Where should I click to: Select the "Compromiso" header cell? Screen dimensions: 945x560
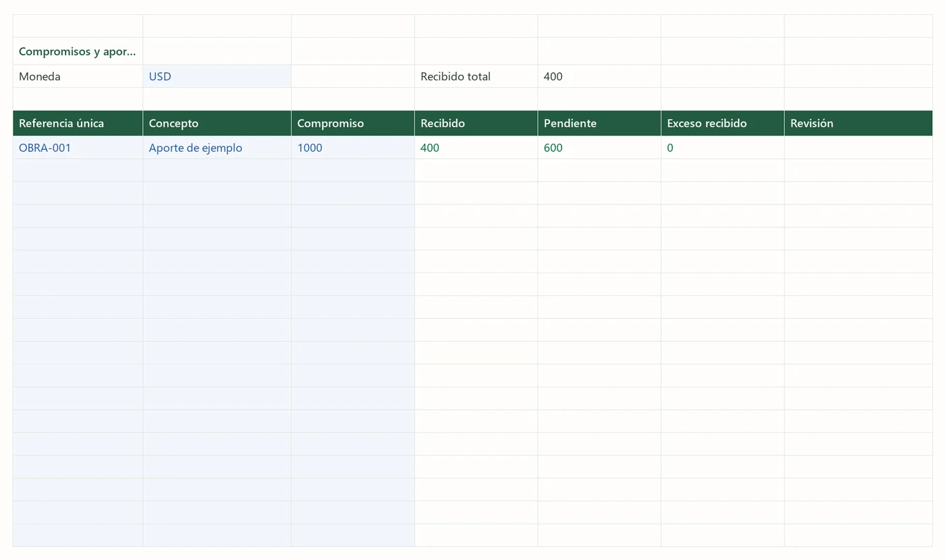pos(353,123)
